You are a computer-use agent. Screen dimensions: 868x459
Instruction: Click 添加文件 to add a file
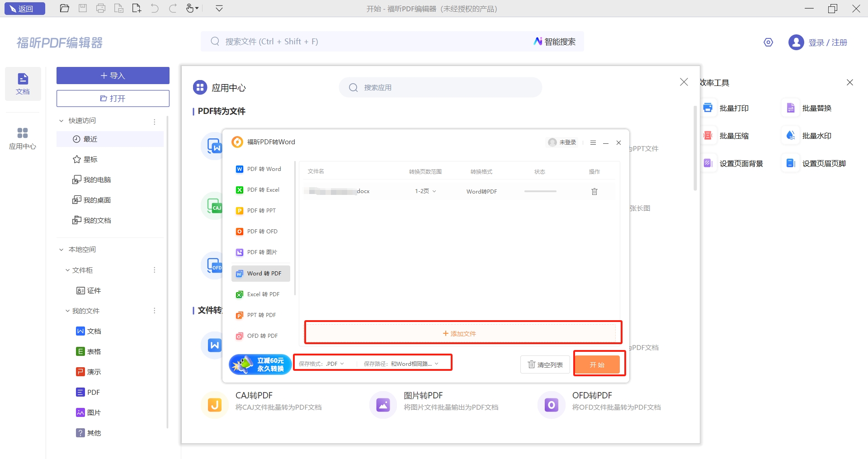(459, 334)
